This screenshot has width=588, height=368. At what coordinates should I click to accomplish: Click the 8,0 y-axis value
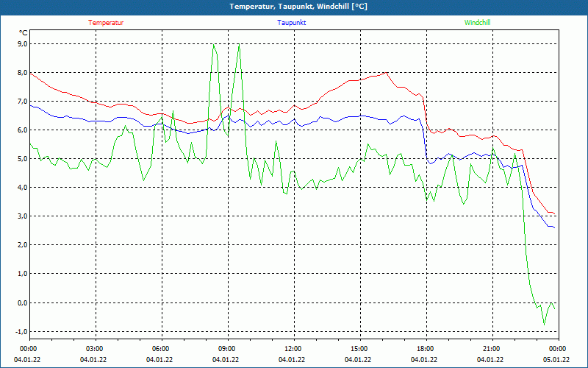(23, 72)
